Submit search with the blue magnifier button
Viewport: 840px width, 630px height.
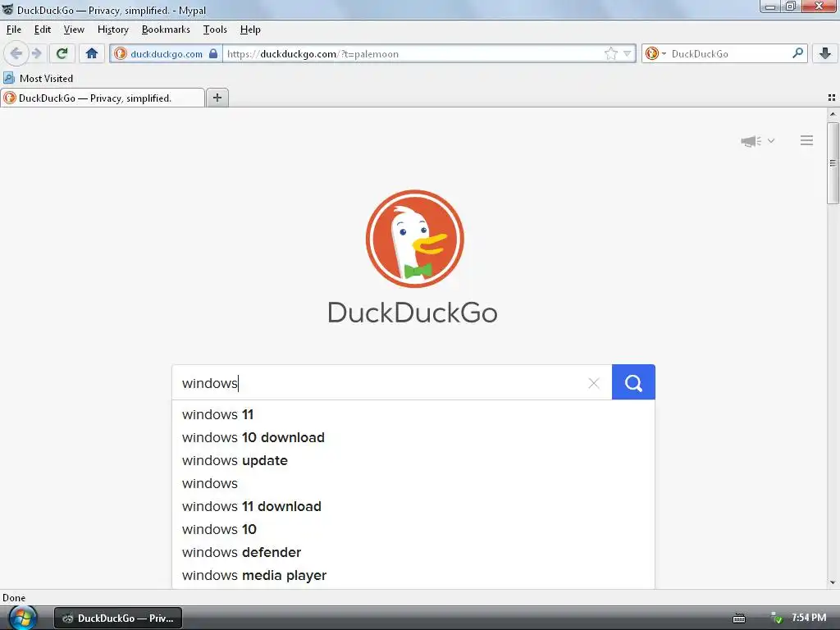(x=633, y=382)
